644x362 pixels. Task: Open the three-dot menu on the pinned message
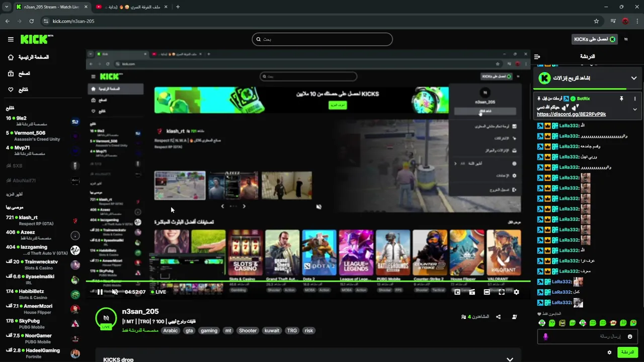click(635, 99)
